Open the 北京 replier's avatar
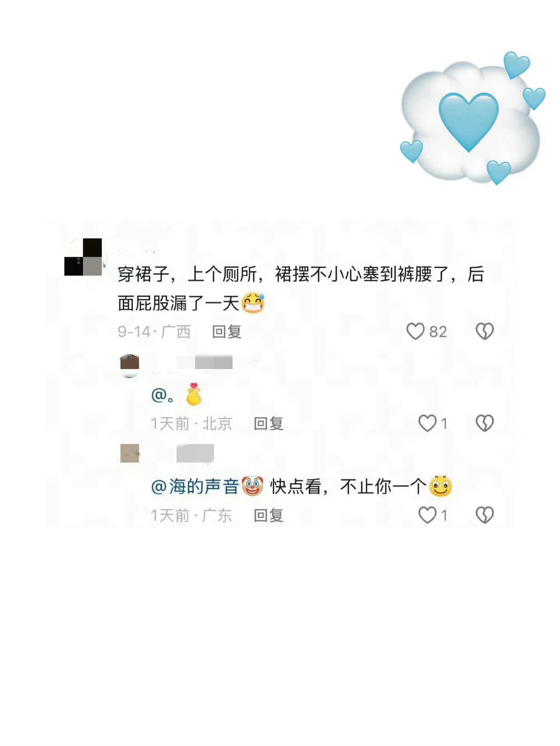560x746 pixels. (130, 366)
